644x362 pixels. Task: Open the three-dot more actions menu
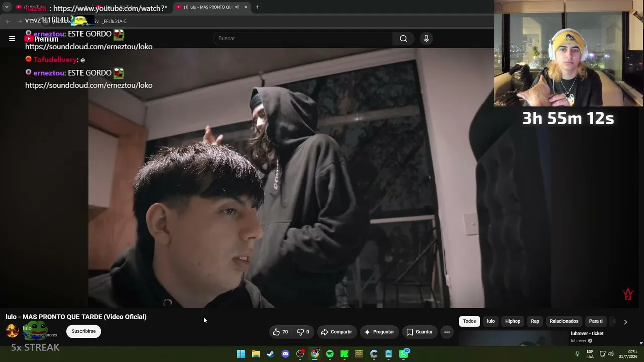pyautogui.click(x=447, y=332)
